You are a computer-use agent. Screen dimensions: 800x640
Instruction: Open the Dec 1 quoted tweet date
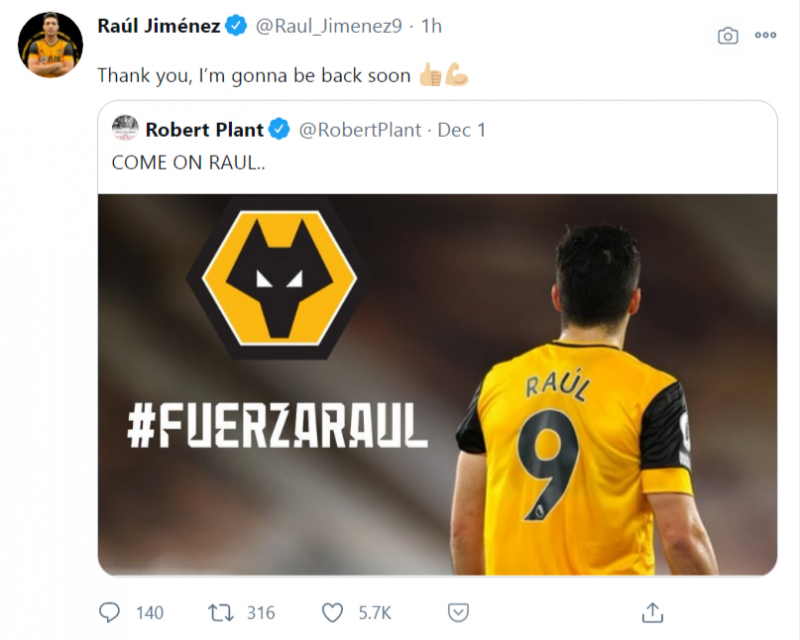coord(462,129)
